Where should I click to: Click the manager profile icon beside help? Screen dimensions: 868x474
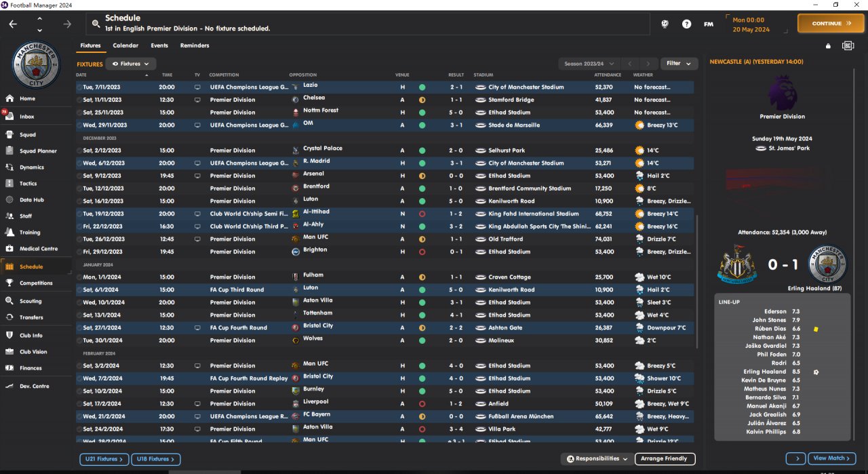[x=665, y=24]
